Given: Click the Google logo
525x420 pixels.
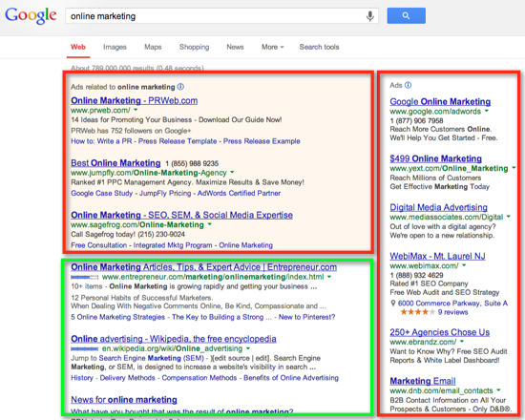Looking at the screenshot, I should click(x=31, y=15).
